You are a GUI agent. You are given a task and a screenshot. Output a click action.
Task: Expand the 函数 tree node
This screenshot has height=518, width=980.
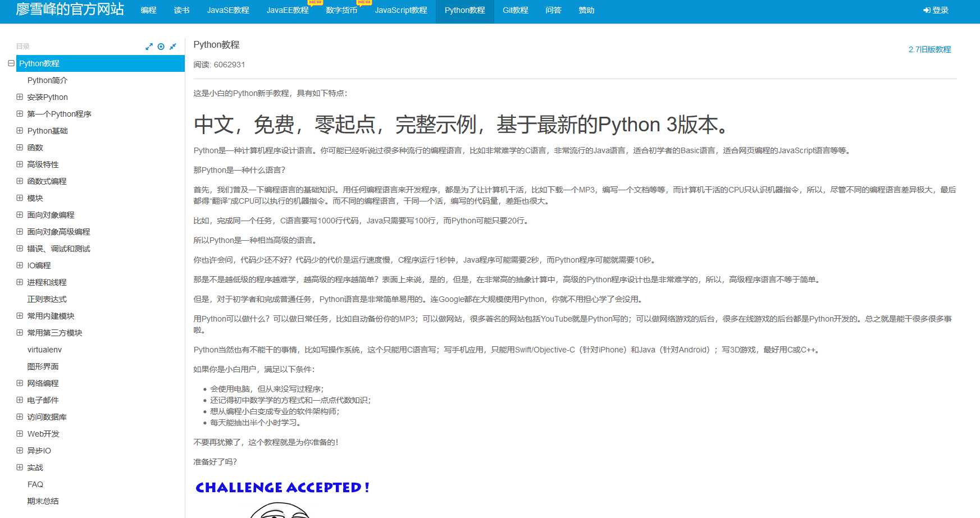coord(20,148)
